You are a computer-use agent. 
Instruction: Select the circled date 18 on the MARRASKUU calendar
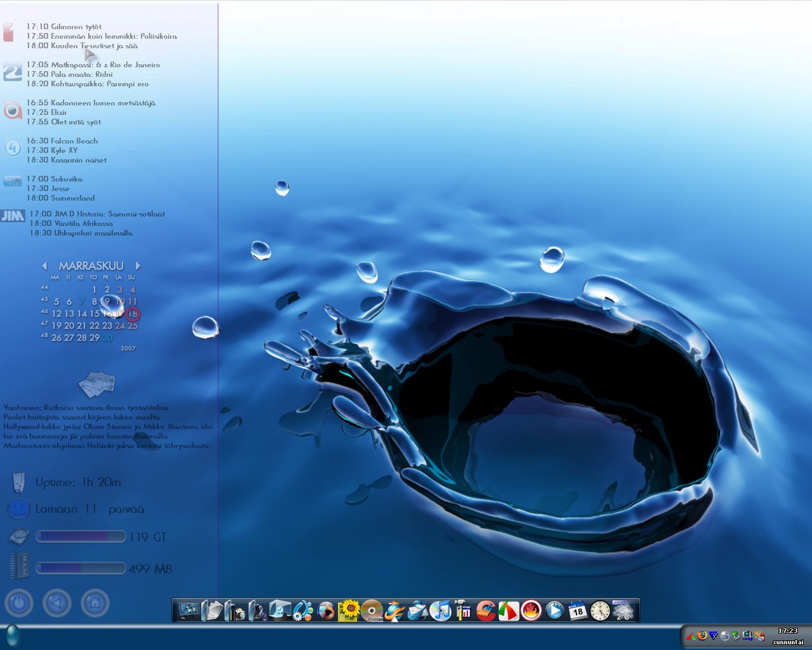(132, 314)
